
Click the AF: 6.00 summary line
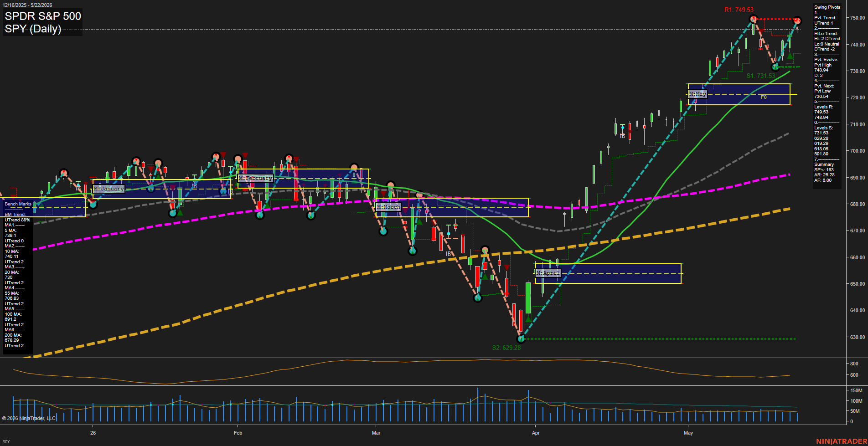coord(823,180)
